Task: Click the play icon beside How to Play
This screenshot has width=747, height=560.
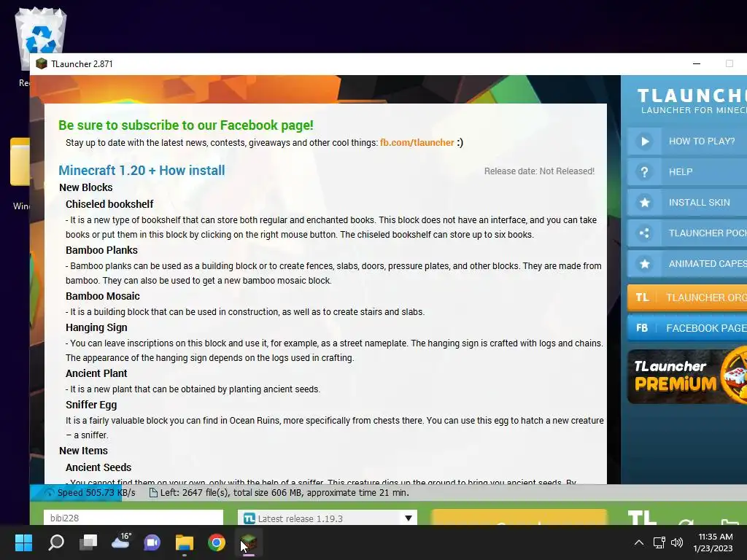Action: [645, 141]
